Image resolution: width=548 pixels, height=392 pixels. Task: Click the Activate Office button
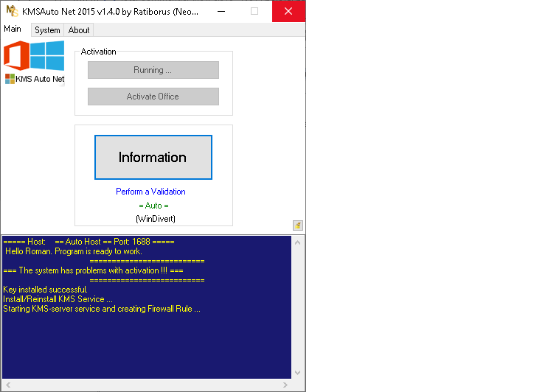pyautogui.click(x=153, y=97)
